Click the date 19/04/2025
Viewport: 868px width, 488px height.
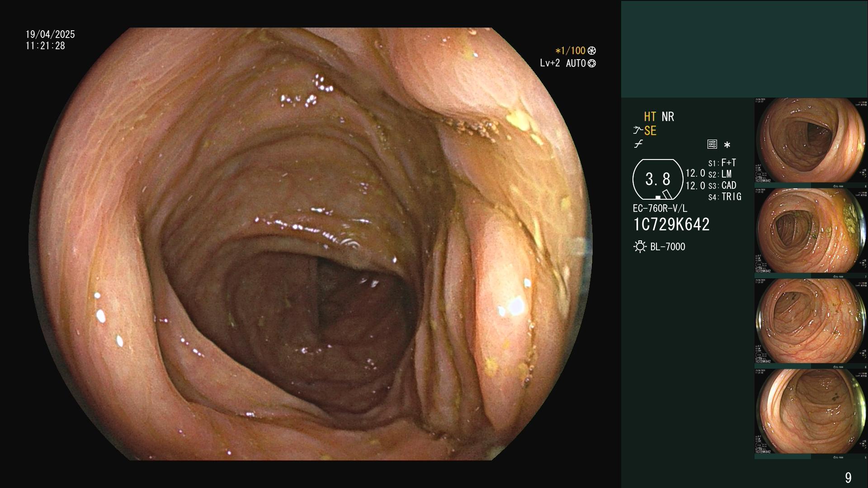pos(50,34)
